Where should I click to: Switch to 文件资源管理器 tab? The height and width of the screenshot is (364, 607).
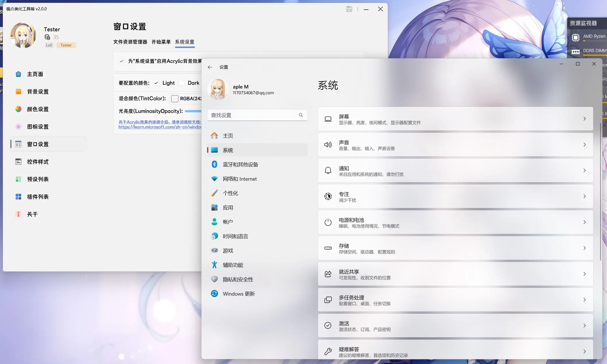coord(130,42)
